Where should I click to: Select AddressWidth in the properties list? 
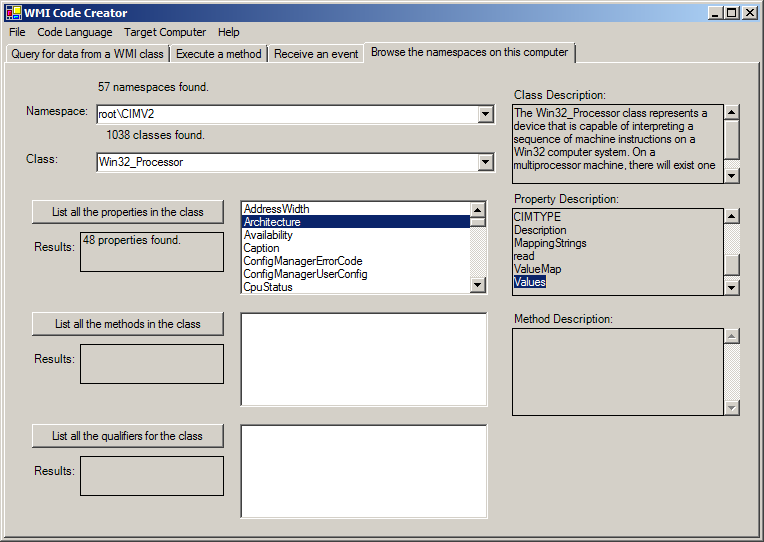[356, 209]
